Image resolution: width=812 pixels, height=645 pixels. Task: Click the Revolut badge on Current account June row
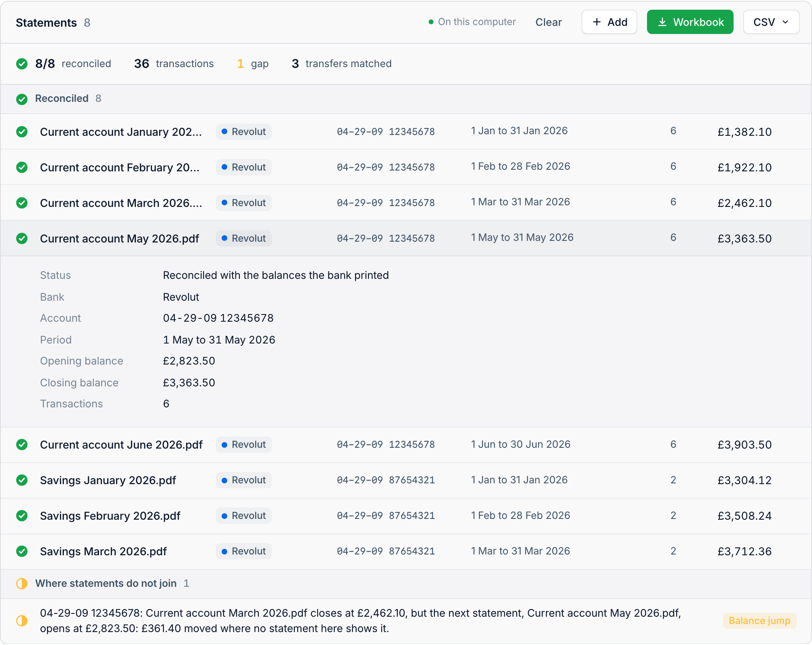click(244, 445)
